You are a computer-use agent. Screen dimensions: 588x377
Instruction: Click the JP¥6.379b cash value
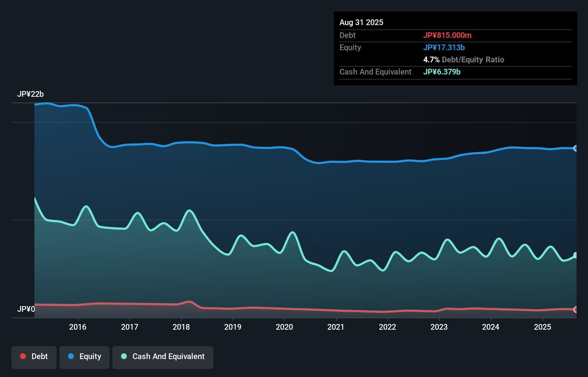coord(442,72)
